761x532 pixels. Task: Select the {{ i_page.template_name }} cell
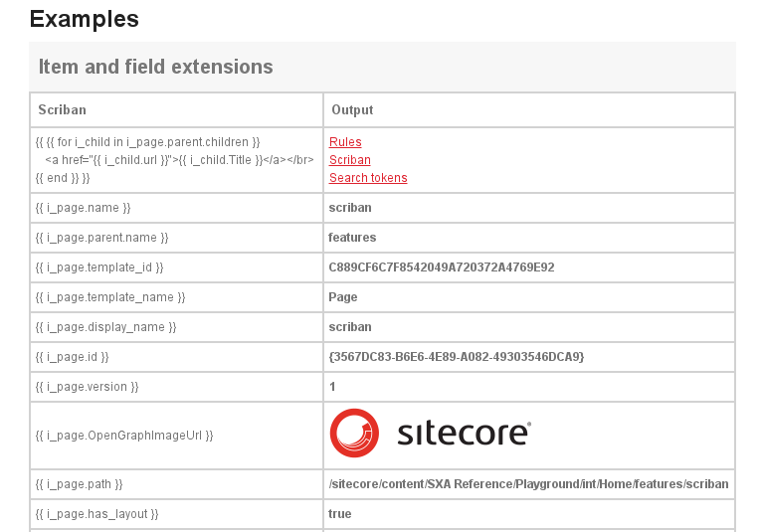(x=176, y=297)
